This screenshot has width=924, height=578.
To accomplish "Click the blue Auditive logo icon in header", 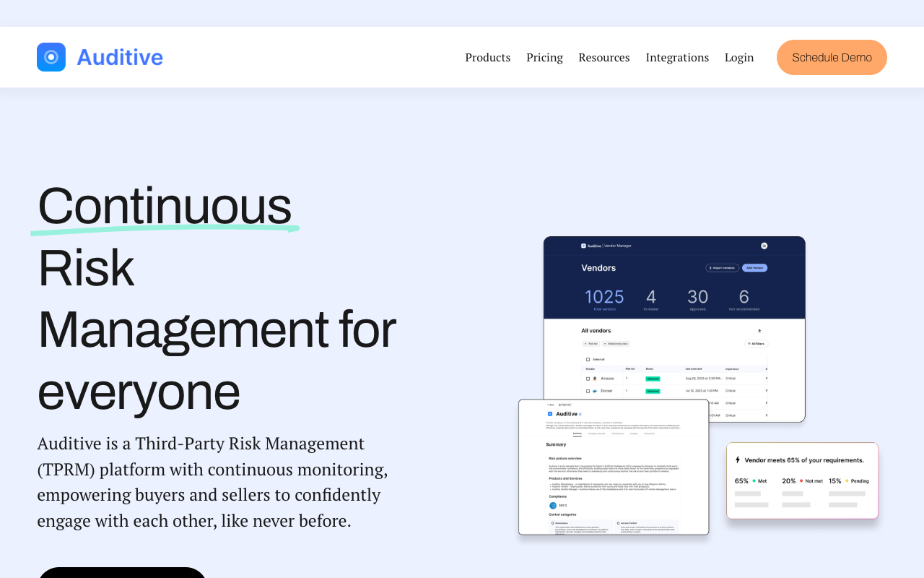I will click(x=51, y=57).
